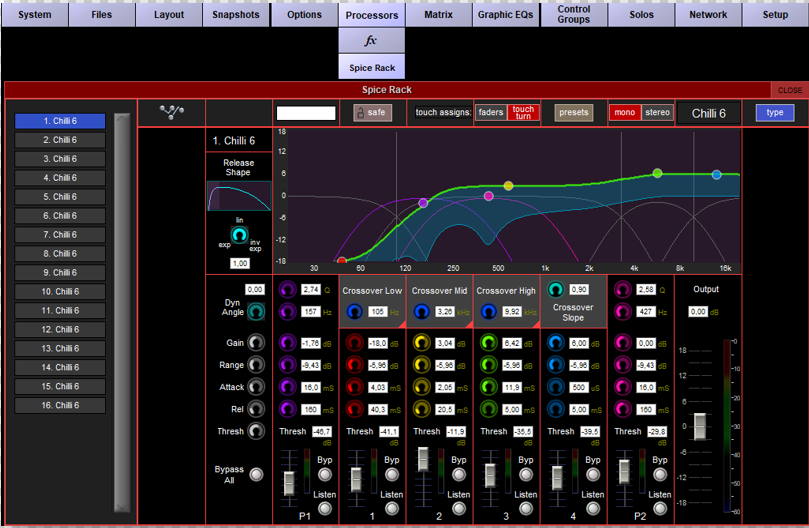Viewport: 809px width, 528px height.
Task: Open the Graphic EQs tab
Action: tap(506, 14)
